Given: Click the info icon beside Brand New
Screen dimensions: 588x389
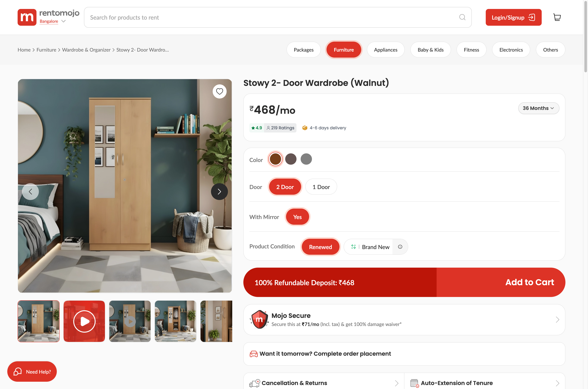Looking at the screenshot, I should pos(400,247).
